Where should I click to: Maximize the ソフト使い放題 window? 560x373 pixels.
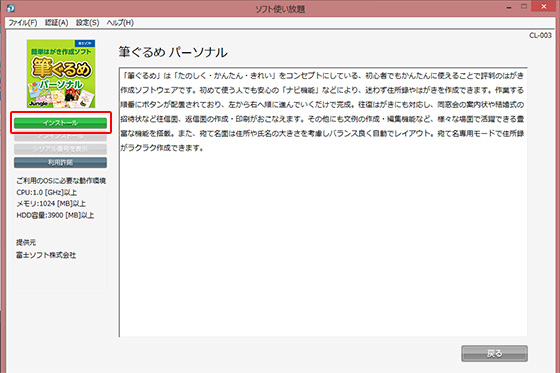tap(524, 6)
